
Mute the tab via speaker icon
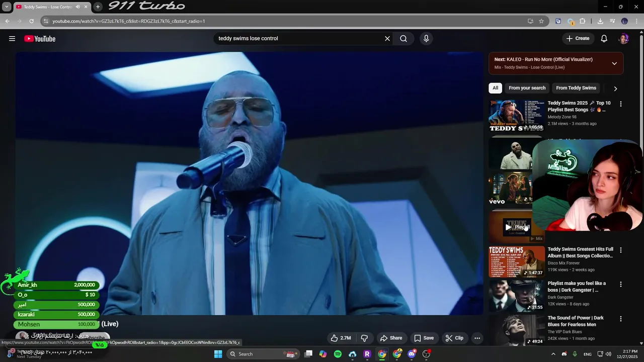pos(77,7)
